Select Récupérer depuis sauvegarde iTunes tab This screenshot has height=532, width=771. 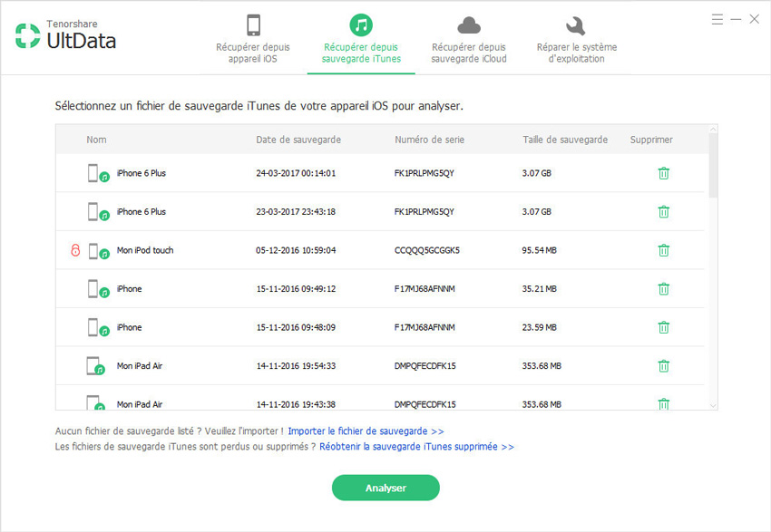point(361,39)
